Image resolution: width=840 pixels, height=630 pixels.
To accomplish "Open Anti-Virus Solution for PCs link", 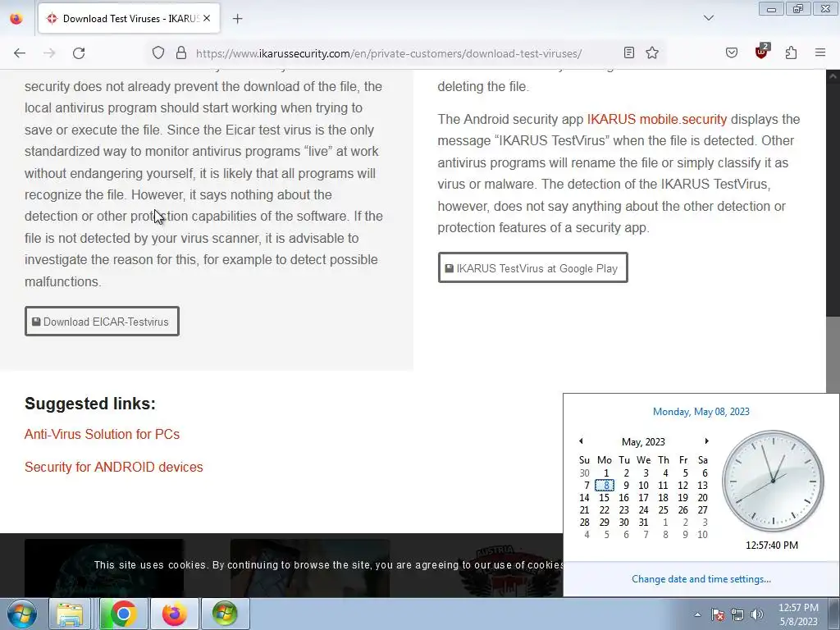I will [x=102, y=434].
